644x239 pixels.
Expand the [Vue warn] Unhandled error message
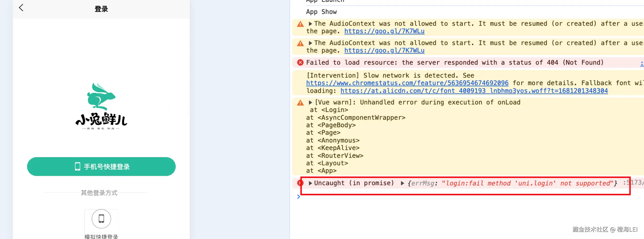(310, 103)
